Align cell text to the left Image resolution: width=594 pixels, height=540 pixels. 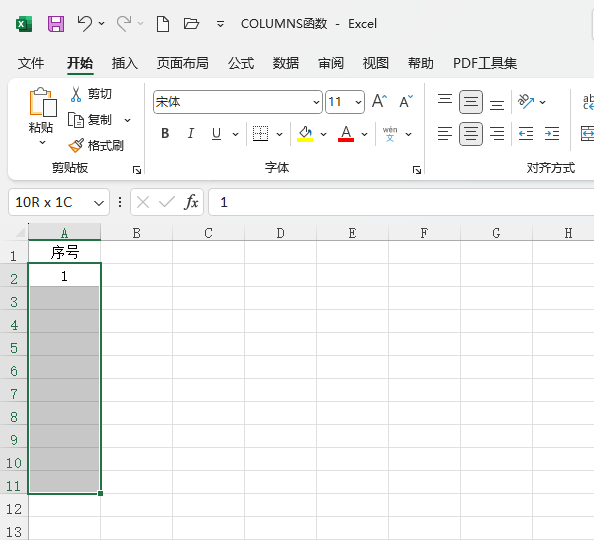tap(445, 134)
